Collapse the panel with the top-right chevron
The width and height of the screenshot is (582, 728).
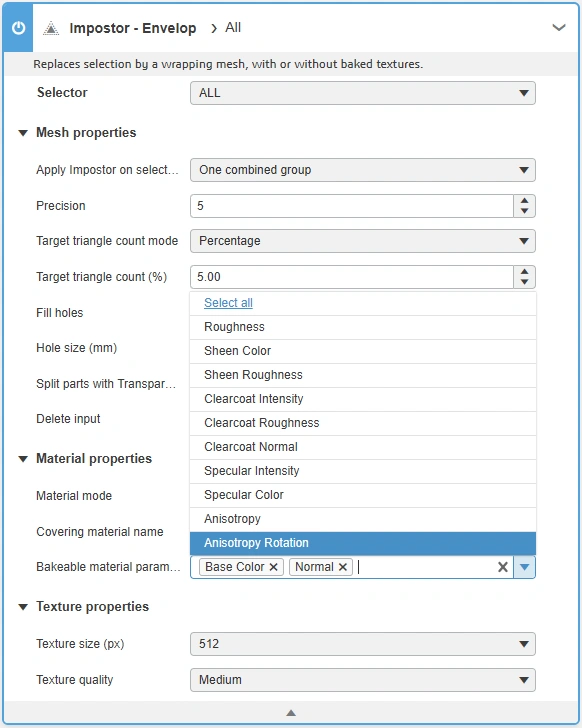coord(559,27)
